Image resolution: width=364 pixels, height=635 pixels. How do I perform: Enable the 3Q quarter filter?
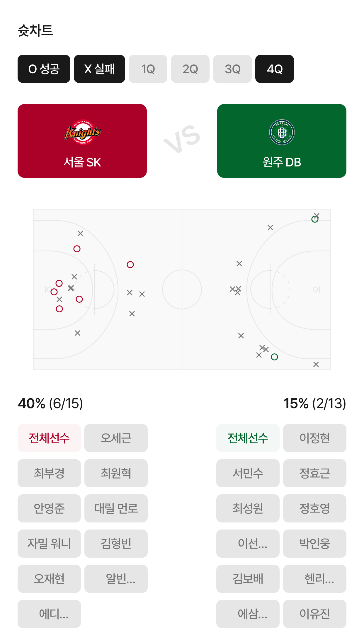[232, 69]
